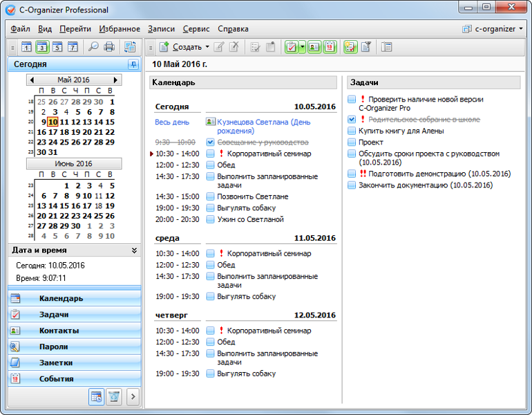The width and height of the screenshot is (532, 415).
Task: Expand more sidebar buttons chevron
Action: pos(133,396)
